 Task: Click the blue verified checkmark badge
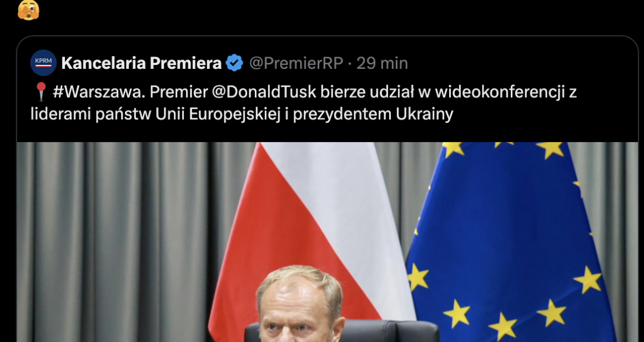tap(234, 63)
